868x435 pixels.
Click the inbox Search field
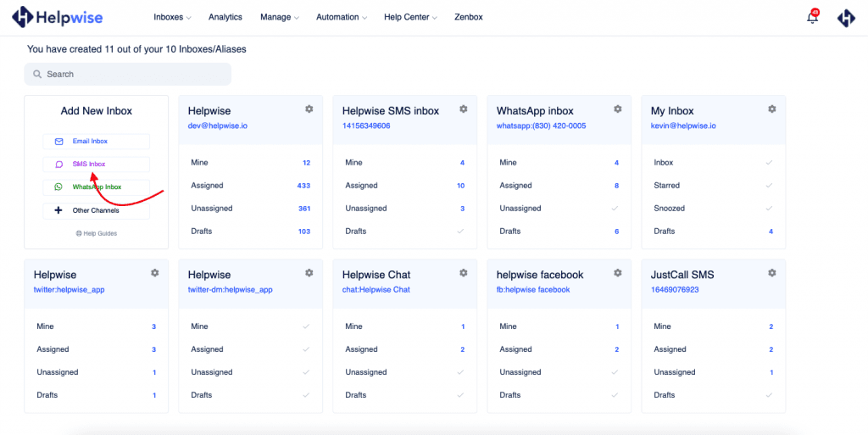pos(127,75)
